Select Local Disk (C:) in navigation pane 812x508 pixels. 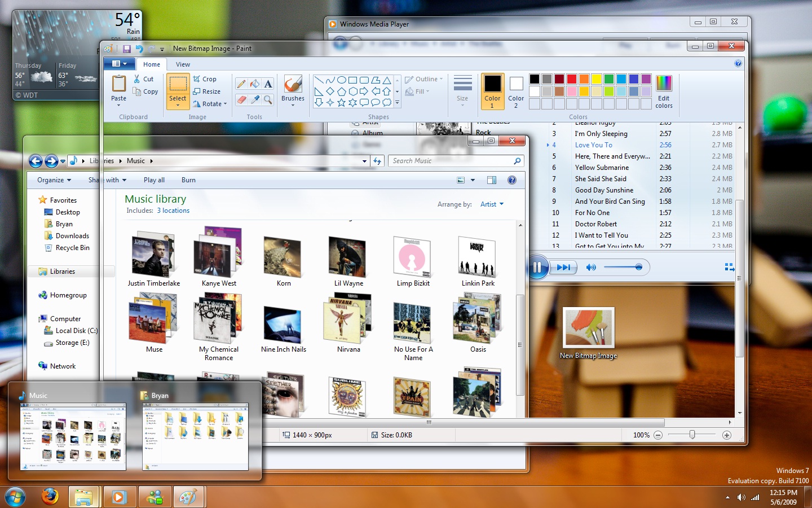[x=70, y=331]
